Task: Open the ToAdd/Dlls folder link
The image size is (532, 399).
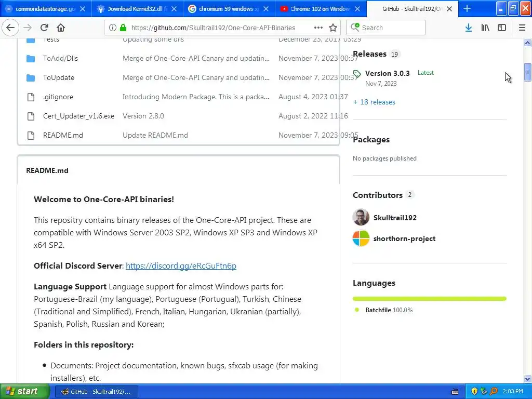Action: click(x=60, y=58)
